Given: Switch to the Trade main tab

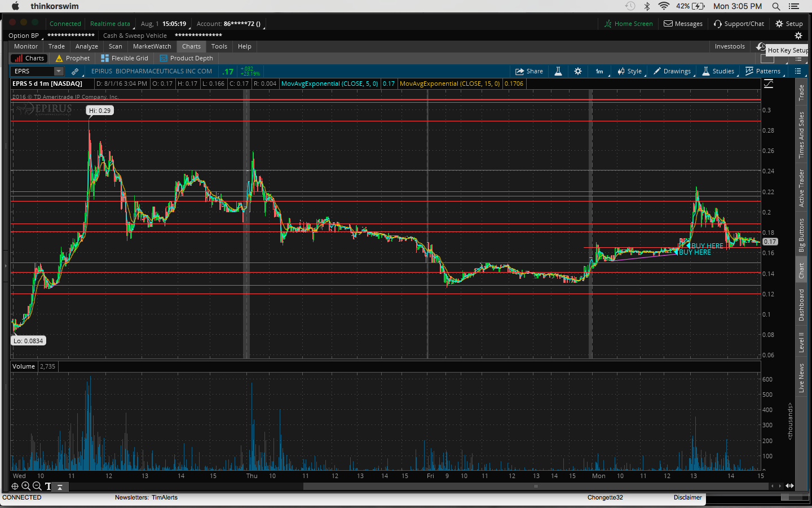Looking at the screenshot, I should (56, 46).
